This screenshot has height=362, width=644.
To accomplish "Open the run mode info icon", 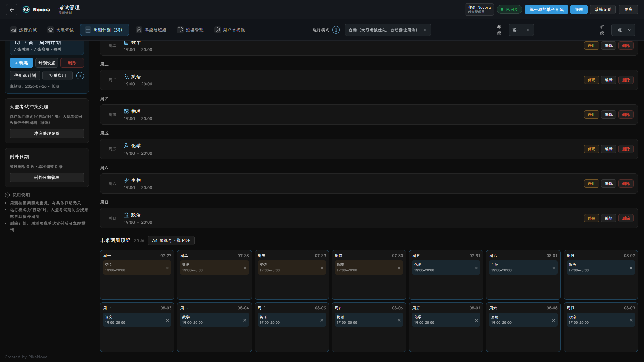I will (x=336, y=30).
